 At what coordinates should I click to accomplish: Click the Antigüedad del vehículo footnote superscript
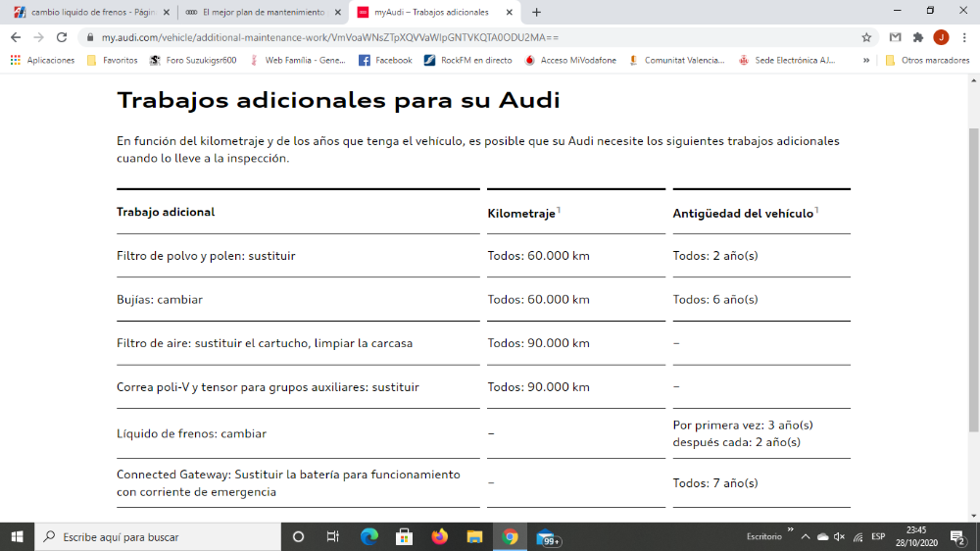coord(817,210)
